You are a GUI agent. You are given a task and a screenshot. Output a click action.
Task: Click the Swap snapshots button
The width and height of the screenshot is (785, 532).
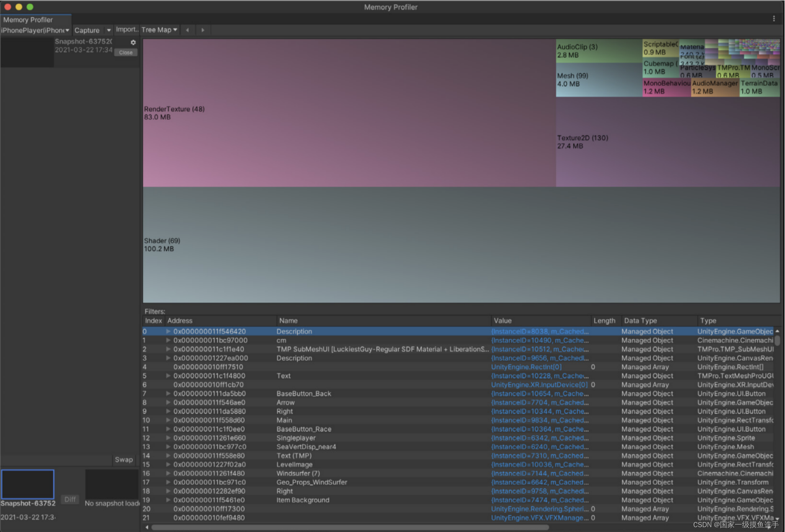pyautogui.click(x=123, y=460)
